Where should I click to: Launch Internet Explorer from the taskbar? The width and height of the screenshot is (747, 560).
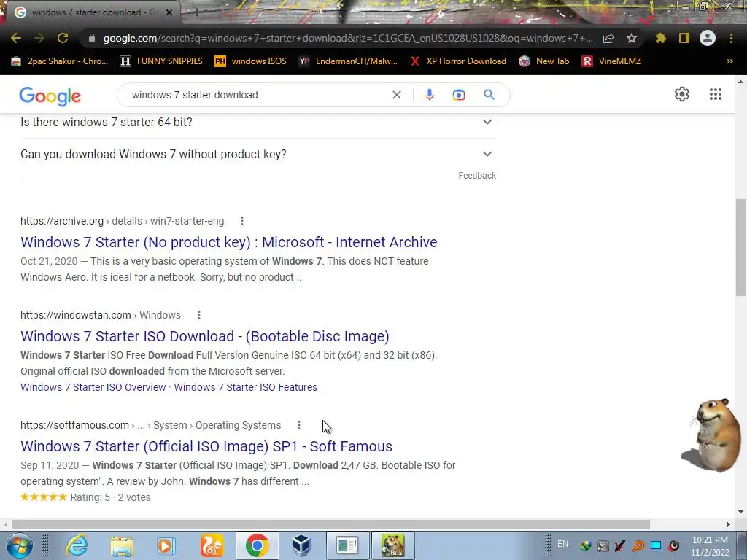coord(77,545)
